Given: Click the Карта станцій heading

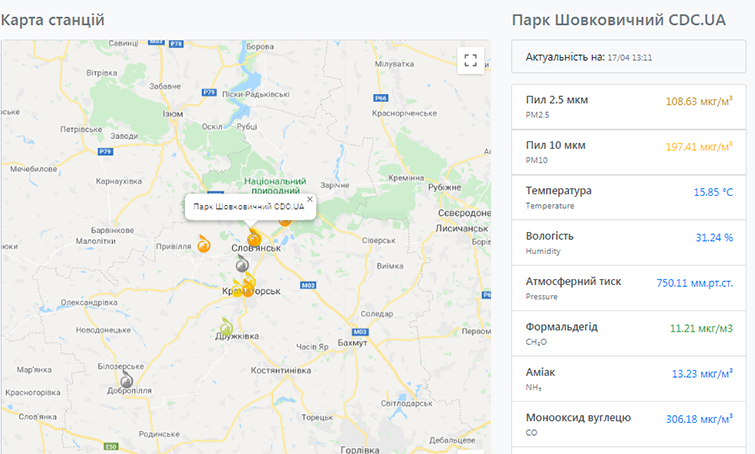Looking at the screenshot, I should coord(52,20).
